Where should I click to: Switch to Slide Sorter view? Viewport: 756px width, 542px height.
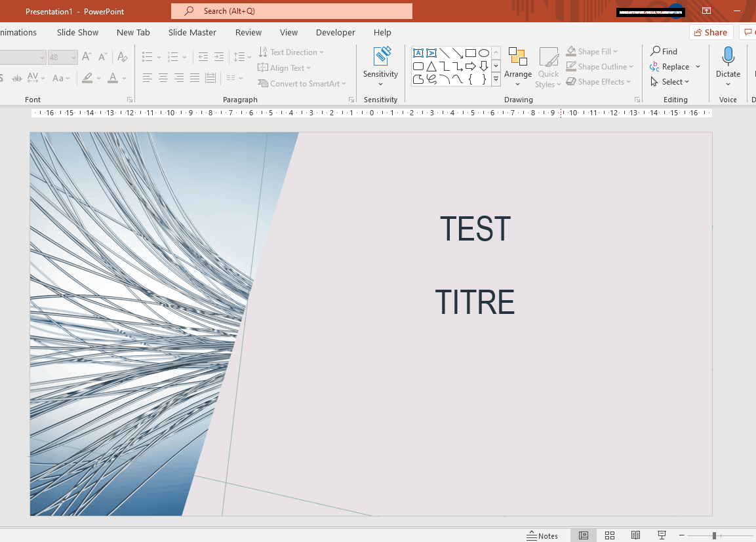pyautogui.click(x=610, y=535)
